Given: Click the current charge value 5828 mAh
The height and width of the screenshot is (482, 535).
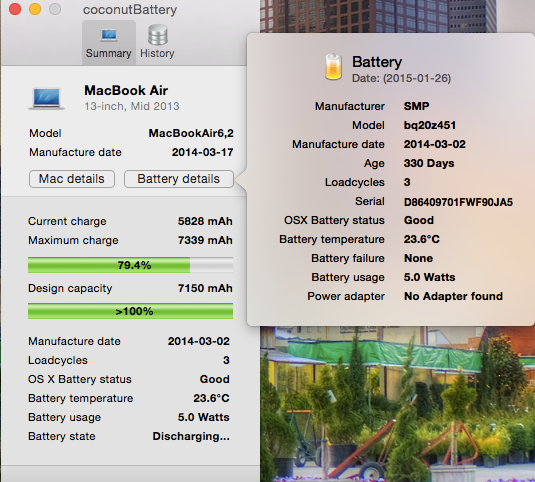Looking at the screenshot, I should point(205,221).
